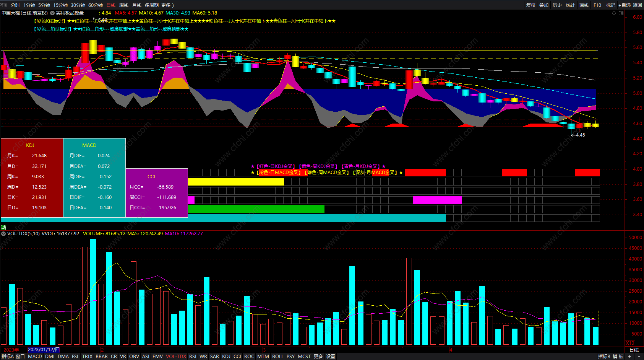Open the 模板 template option
The width and height of the screenshot is (644, 360).
pyautogui.click(x=618, y=356)
